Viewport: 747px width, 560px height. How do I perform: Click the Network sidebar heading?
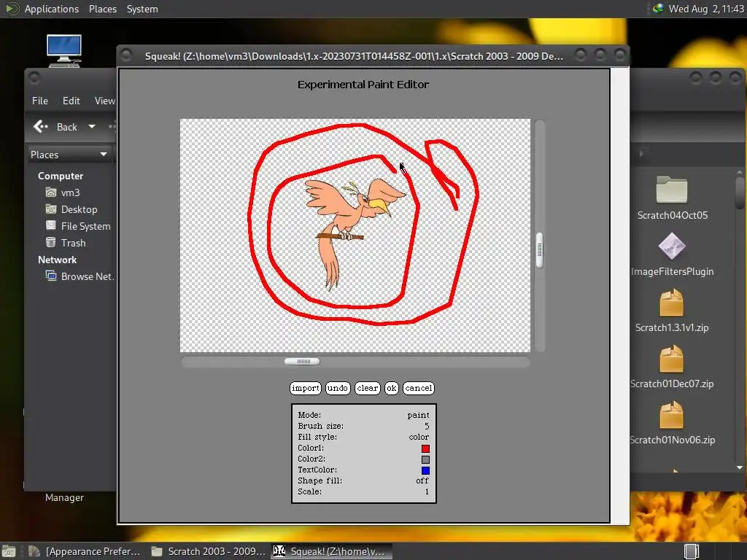click(57, 260)
